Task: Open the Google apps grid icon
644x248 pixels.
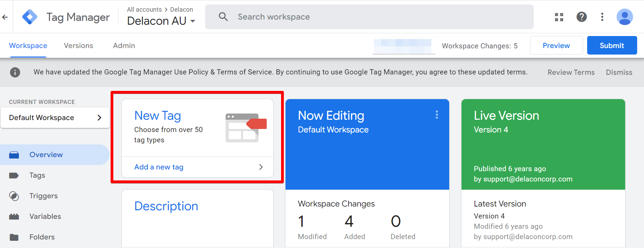Action: 559,17
